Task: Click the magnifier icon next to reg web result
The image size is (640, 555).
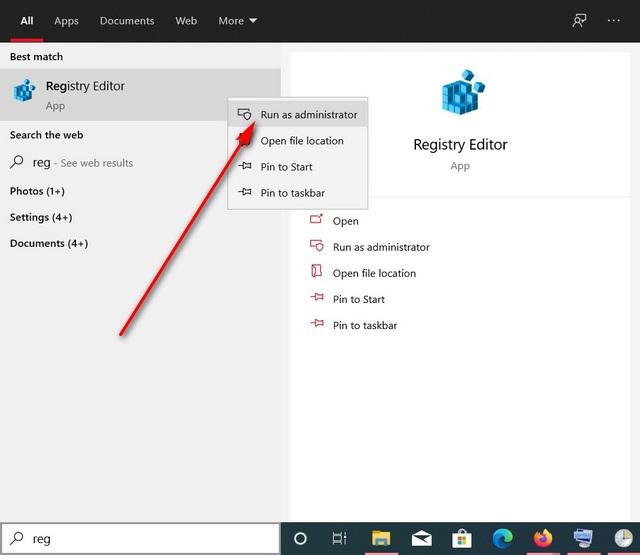Action: coord(17,162)
